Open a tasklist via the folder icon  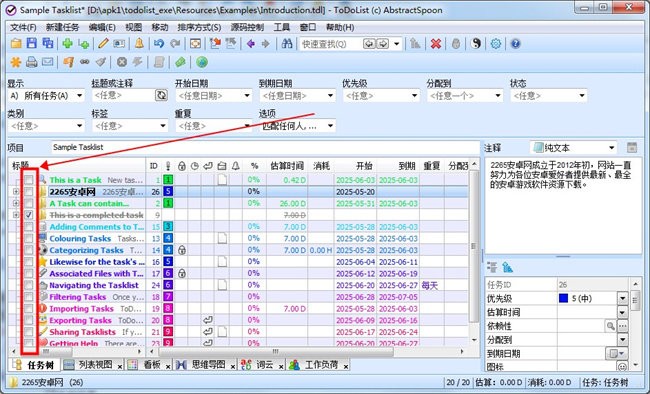[16, 44]
